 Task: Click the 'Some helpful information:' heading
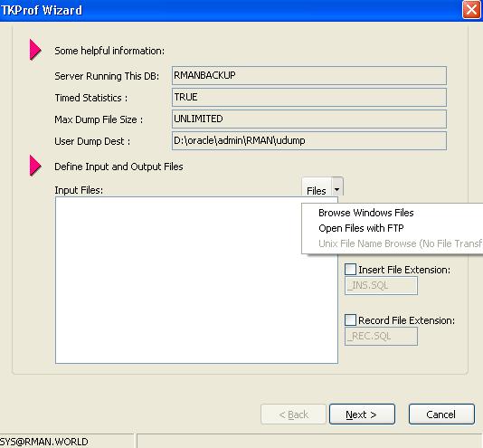click(x=109, y=51)
